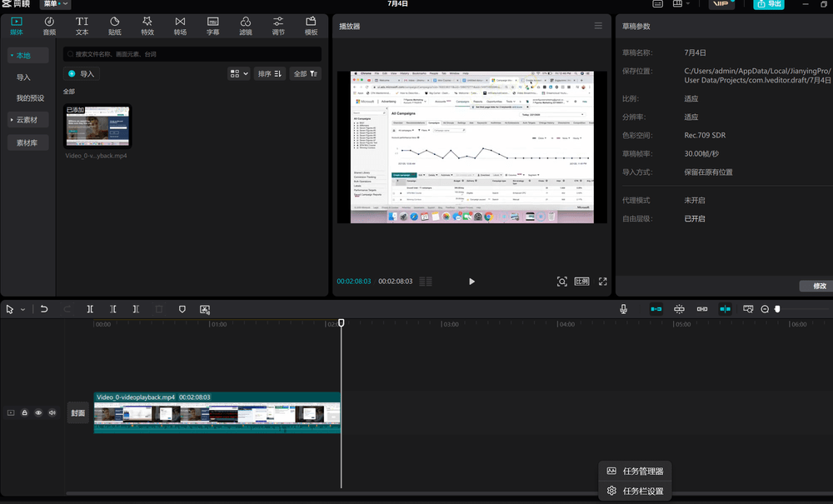Click the timeline zoom slider handle
This screenshot has width=833, height=504.
[x=777, y=309]
